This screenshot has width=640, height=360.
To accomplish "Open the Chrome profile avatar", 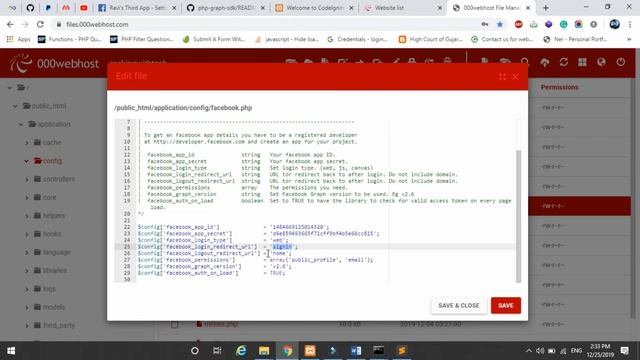I will tap(614, 24).
